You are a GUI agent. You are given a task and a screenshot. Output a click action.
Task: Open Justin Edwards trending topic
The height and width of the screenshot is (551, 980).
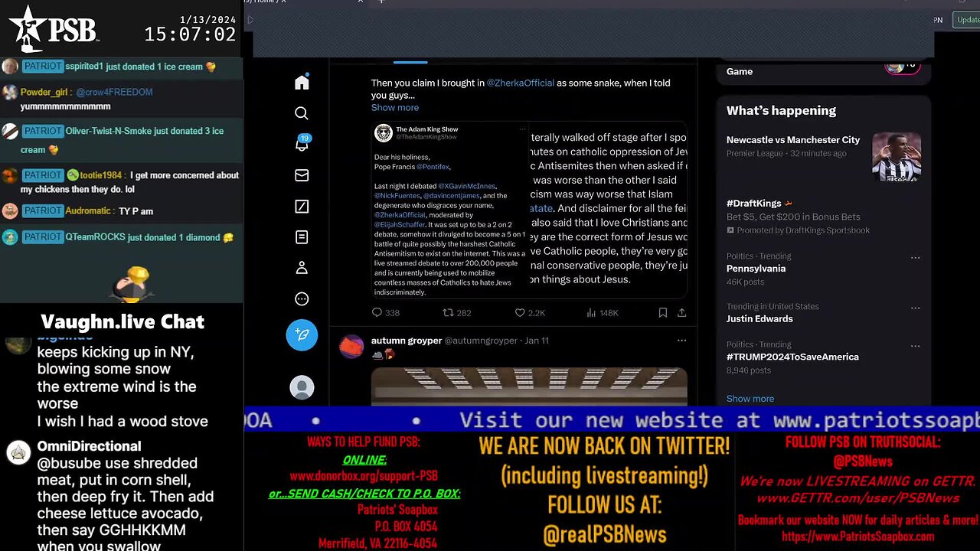tap(759, 319)
